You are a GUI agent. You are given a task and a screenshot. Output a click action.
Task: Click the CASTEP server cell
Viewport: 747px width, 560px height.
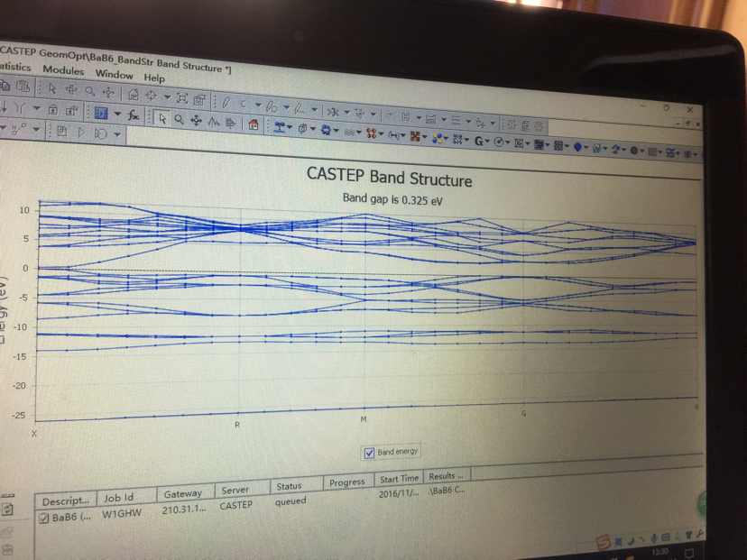(x=235, y=505)
